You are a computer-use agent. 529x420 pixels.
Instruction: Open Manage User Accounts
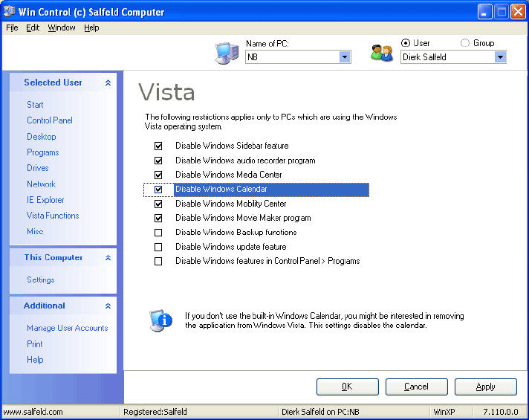click(x=67, y=328)
